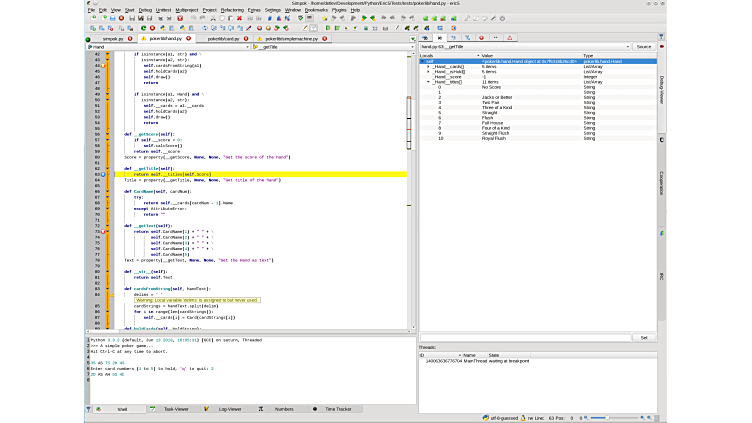Expand the _Hand__cards[] variable
This screenshot has height=423, width=752.
pyautogui.click(x=429, y=66)
